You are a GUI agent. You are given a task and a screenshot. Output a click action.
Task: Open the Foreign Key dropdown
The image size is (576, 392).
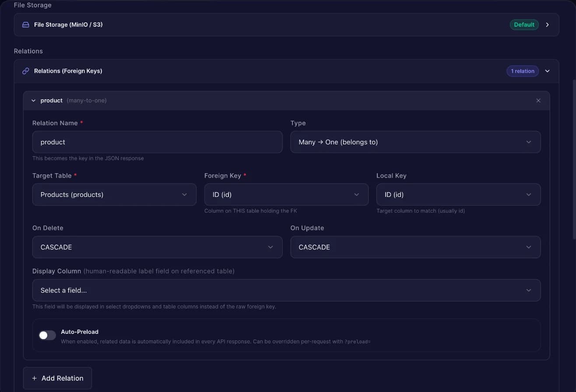pyautogui.click(x=286, y=195)
